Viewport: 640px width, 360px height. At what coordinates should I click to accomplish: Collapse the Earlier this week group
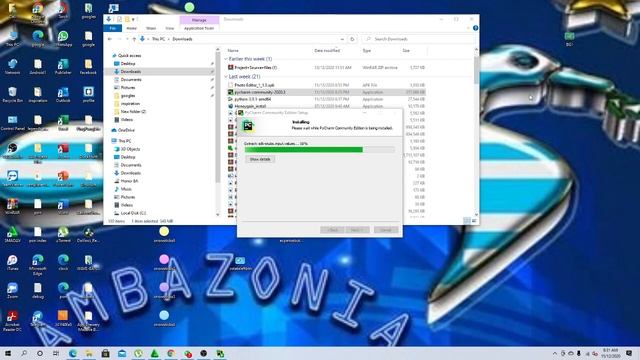pos(226,59)
